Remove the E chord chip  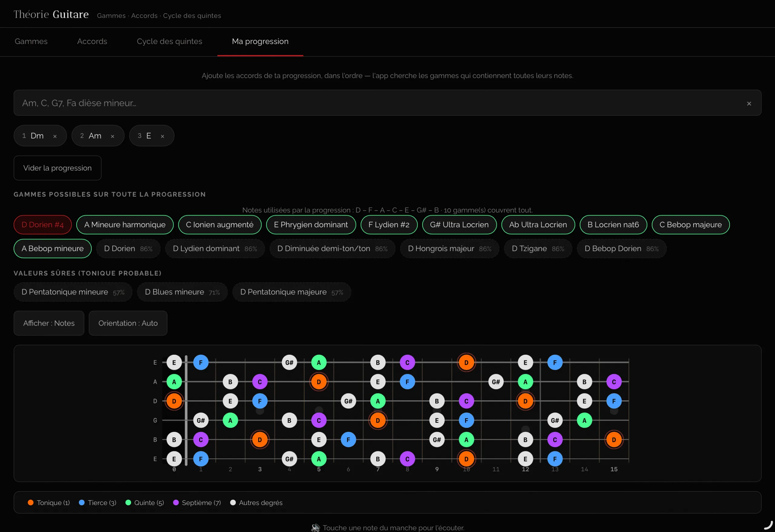[x=162, y=136]
